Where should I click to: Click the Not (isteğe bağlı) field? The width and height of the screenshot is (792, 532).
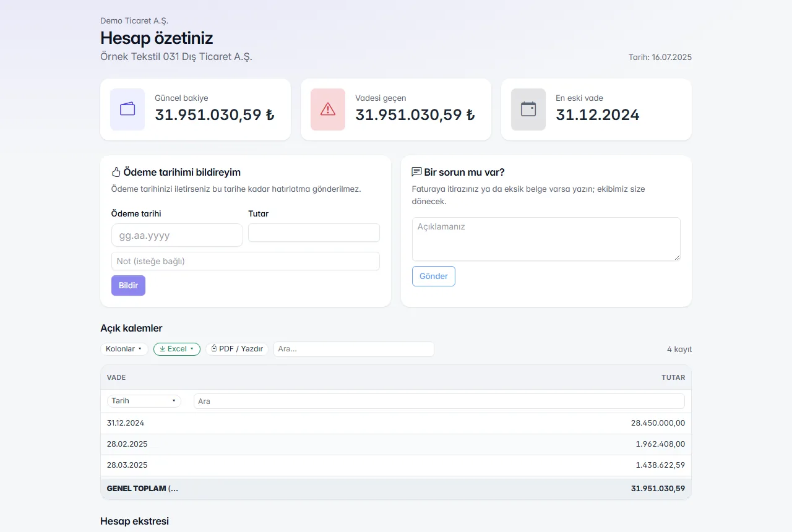246,261
